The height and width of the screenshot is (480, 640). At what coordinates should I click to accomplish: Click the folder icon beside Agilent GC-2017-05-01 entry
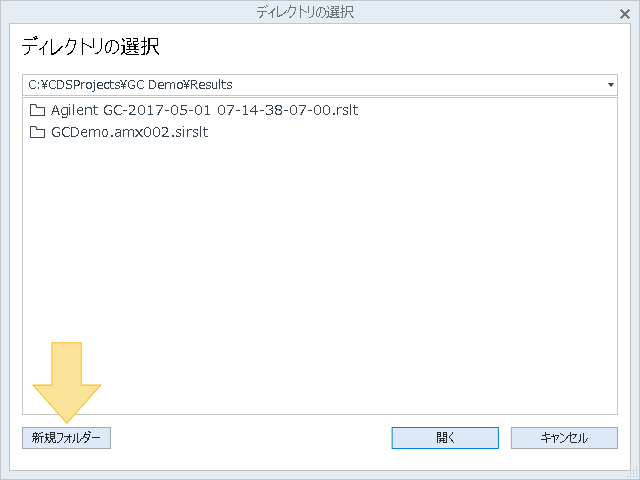point(37,110)
